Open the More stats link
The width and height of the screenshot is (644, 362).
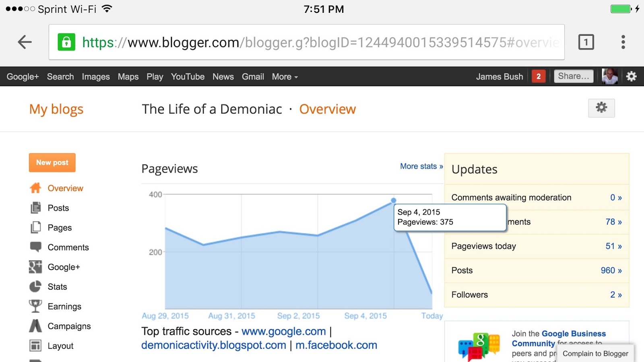tap(421, 166)
